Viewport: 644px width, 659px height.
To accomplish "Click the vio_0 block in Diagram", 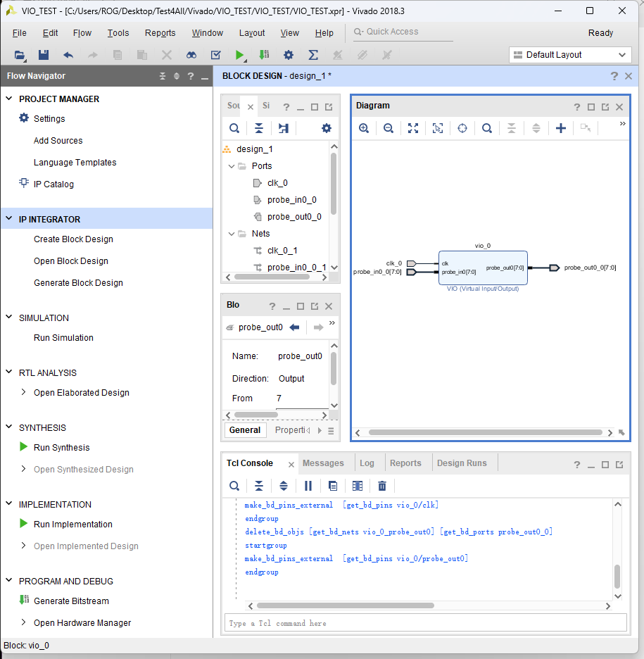I will point(483,268).
